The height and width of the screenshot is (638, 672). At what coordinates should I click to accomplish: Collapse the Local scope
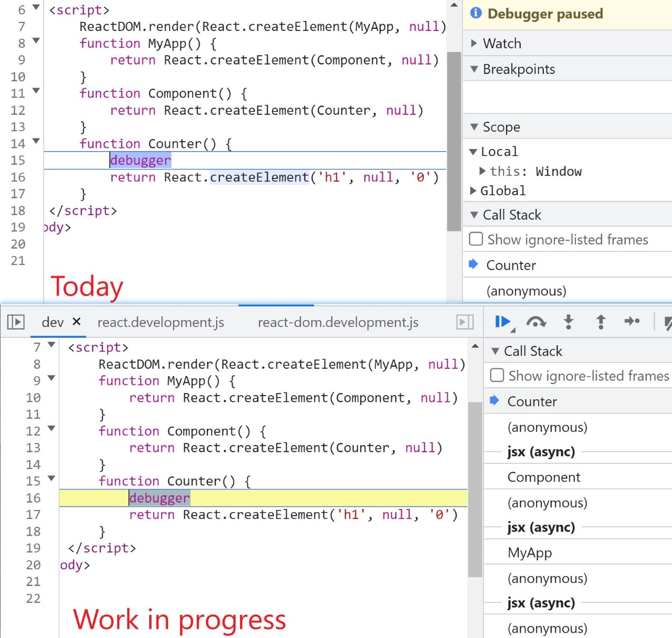[x=473, y=152]
